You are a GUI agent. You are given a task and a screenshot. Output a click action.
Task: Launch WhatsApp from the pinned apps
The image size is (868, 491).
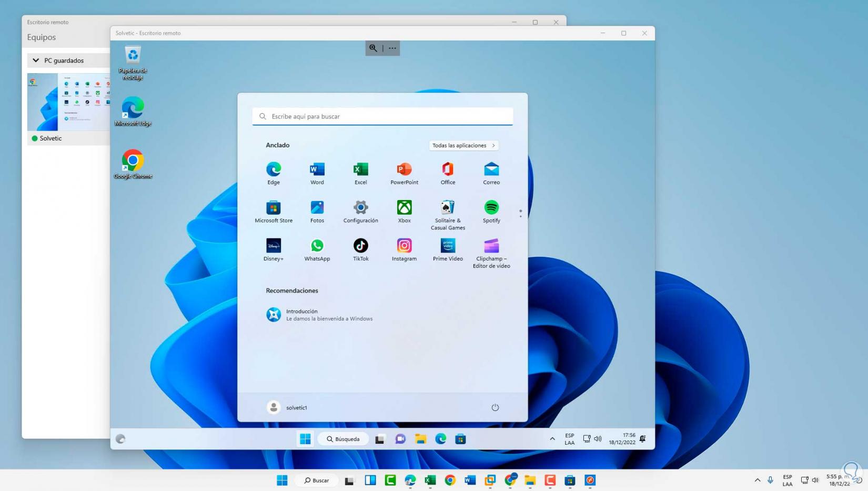pos(317,250)
